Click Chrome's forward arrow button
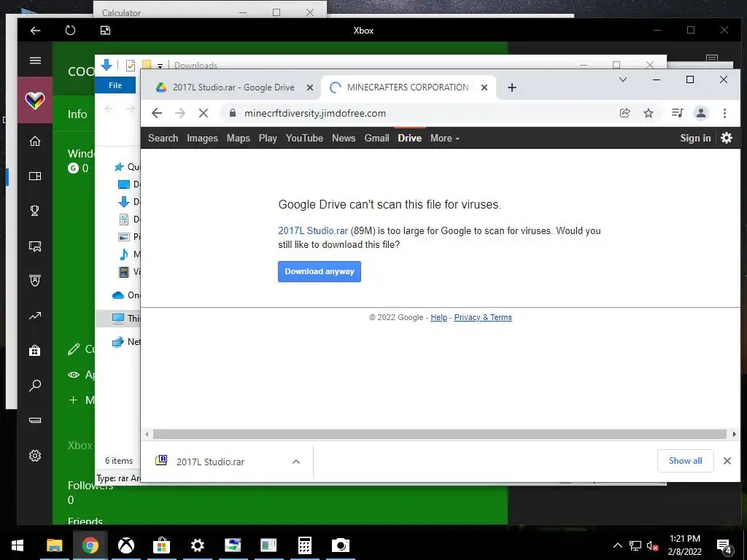 pos(180,113)
